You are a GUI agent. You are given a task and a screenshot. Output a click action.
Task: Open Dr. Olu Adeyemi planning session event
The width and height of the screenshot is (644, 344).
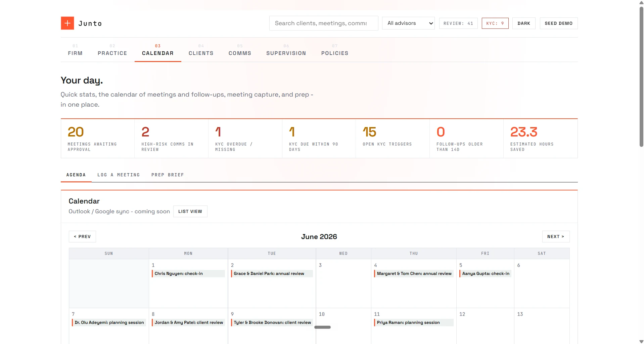[109, 323]
